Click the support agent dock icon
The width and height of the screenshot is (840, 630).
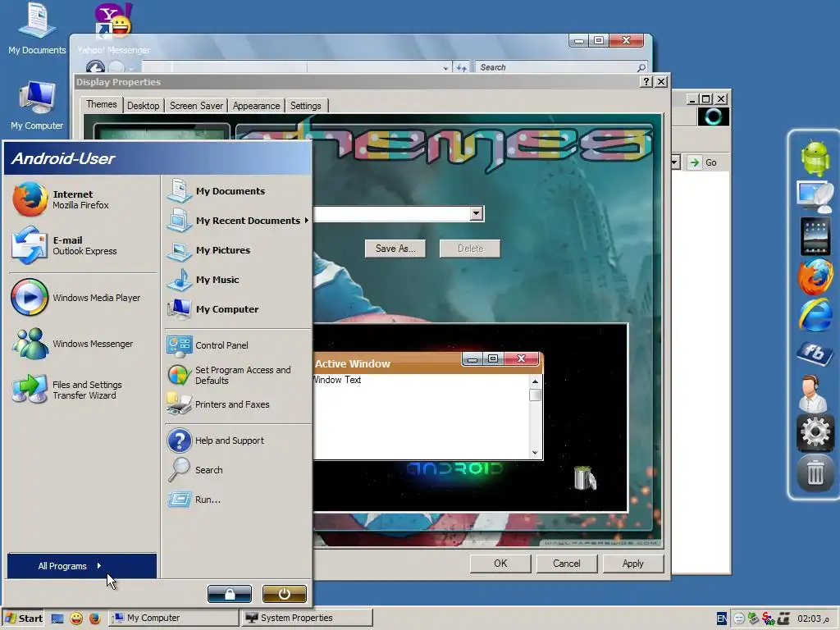[814, 393]
